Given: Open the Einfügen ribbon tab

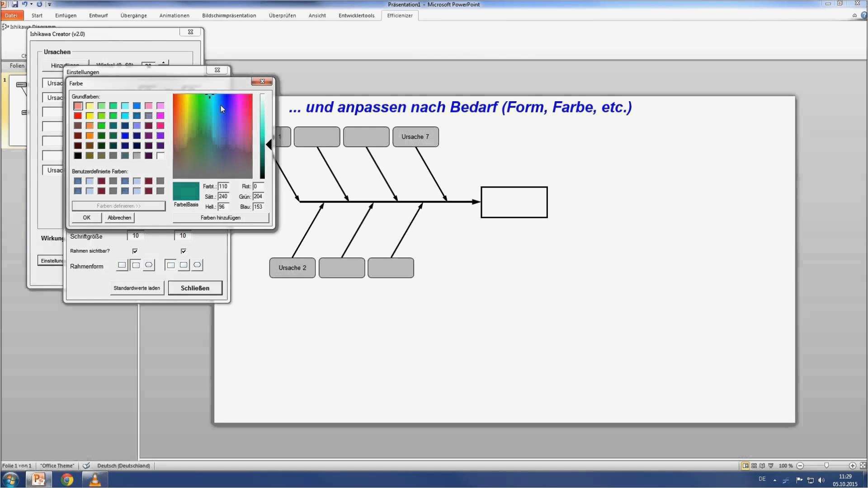Looking at the screenshot, I should (66, 15).
